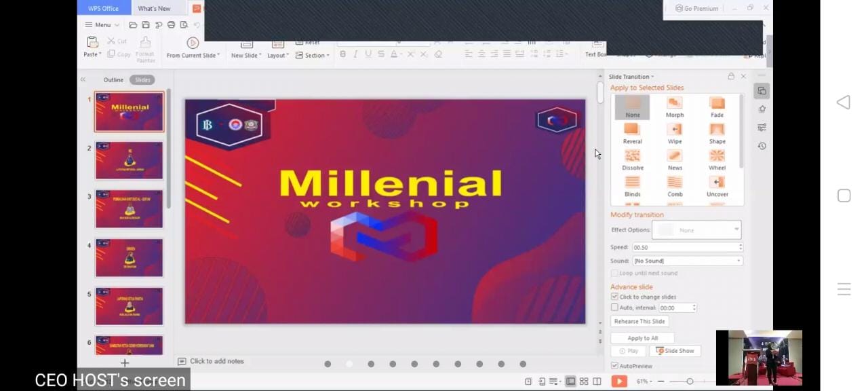Toggle Click to change slides checkbox

pos(614,297)
